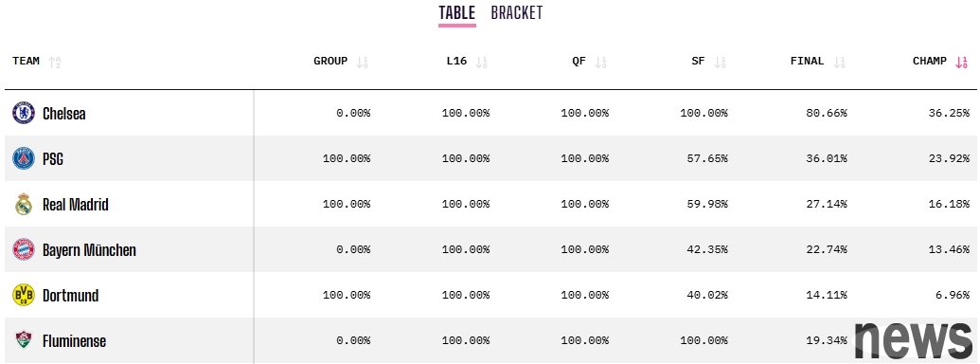
Task: Sort by L16 column arrow
Action: click(481, 62)
